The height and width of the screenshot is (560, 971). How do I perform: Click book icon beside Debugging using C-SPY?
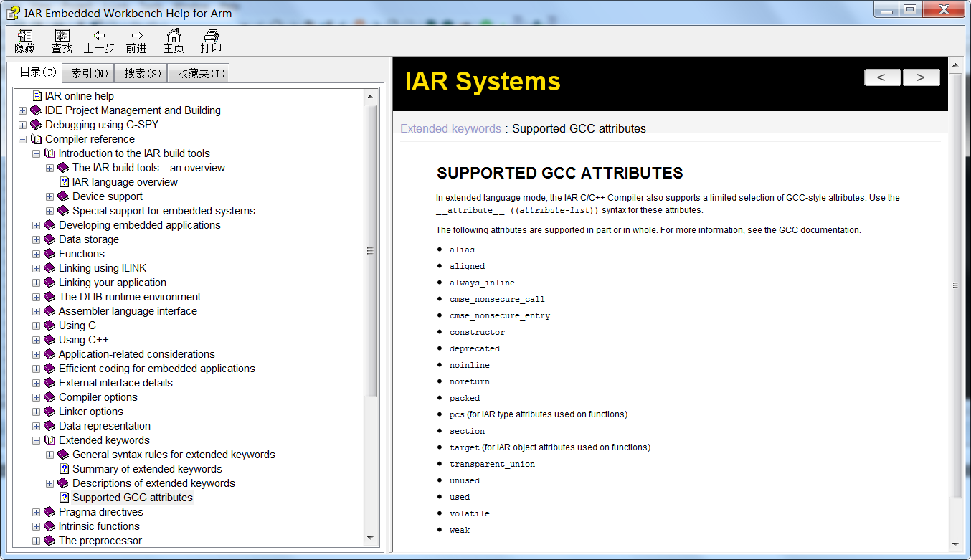[36, 125]
